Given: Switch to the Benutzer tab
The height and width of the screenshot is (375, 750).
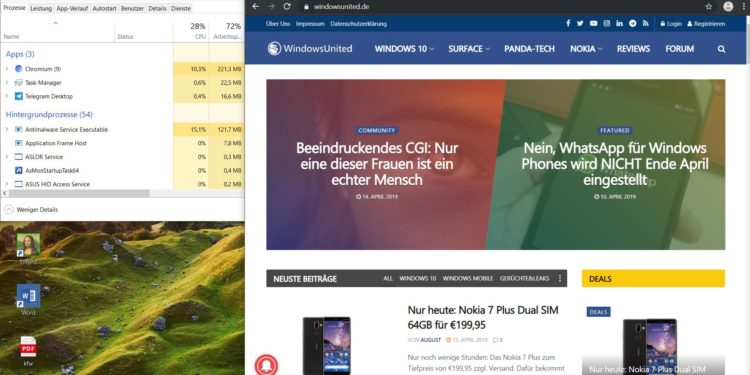Looking at the screenshot, I should [132, 9].
